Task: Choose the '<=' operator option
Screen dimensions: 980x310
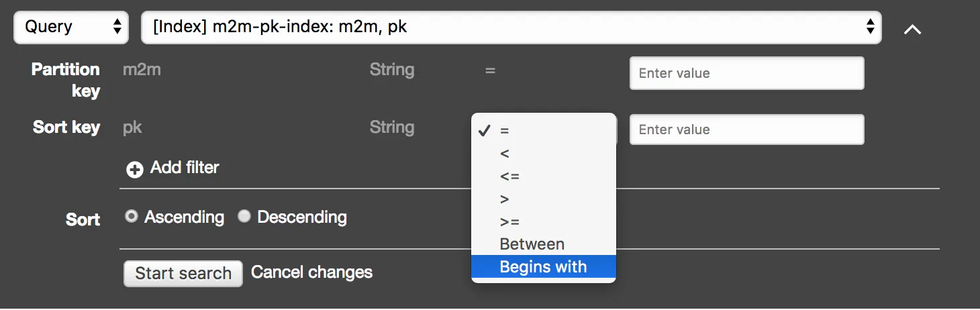Action: tap(509, 176)
